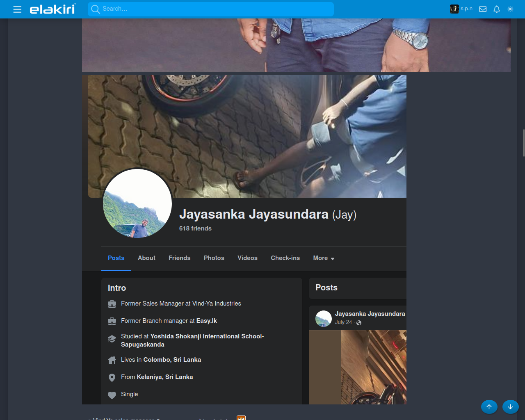Click the Jayasanka Jayasundara (Jay) profile name

[268, 214]
